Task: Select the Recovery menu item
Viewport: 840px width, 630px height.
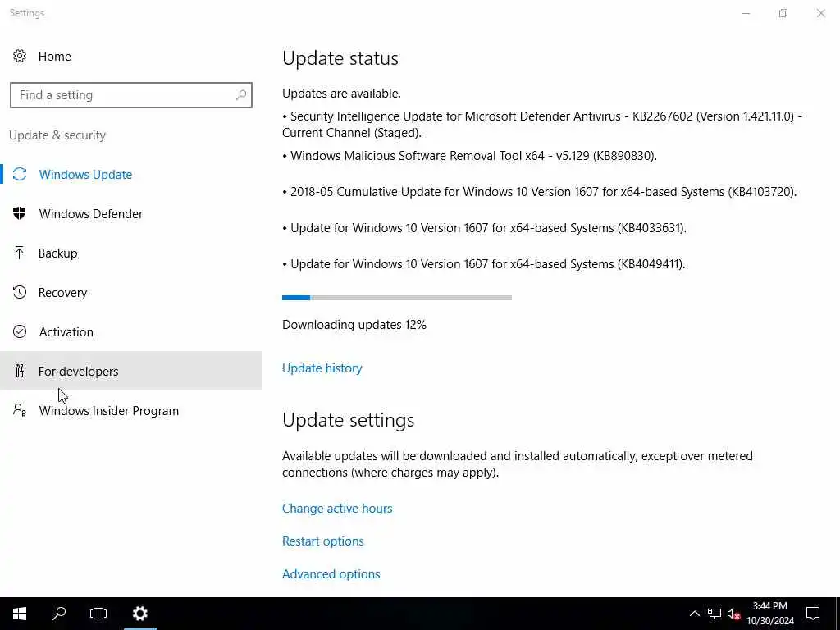Action: click(131, 293)
